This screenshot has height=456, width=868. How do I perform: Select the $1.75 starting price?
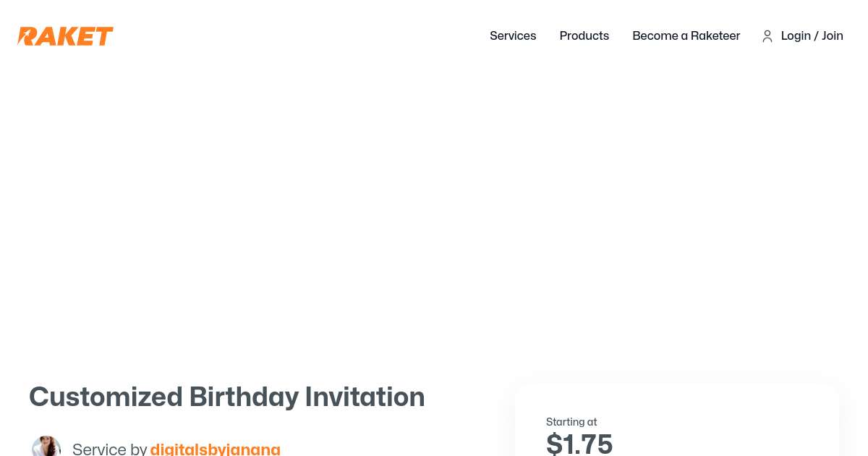coord(579,443)
